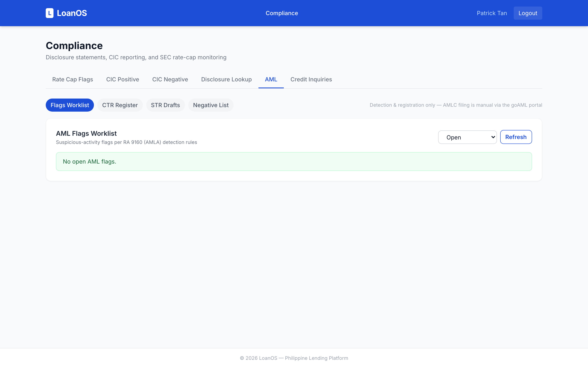Click the page subtitle about CIC reporting
This screenshot has width=588, height=368.
point(136,57)
